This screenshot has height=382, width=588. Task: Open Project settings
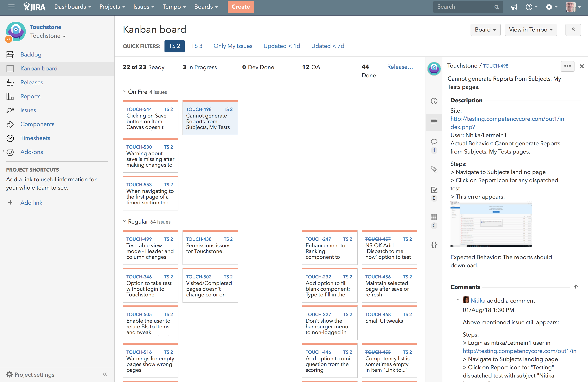[30, 374]
